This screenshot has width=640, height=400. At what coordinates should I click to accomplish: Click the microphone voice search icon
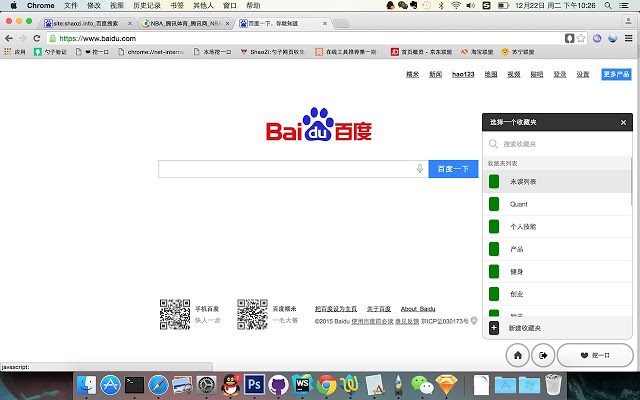tap(420, 169)
